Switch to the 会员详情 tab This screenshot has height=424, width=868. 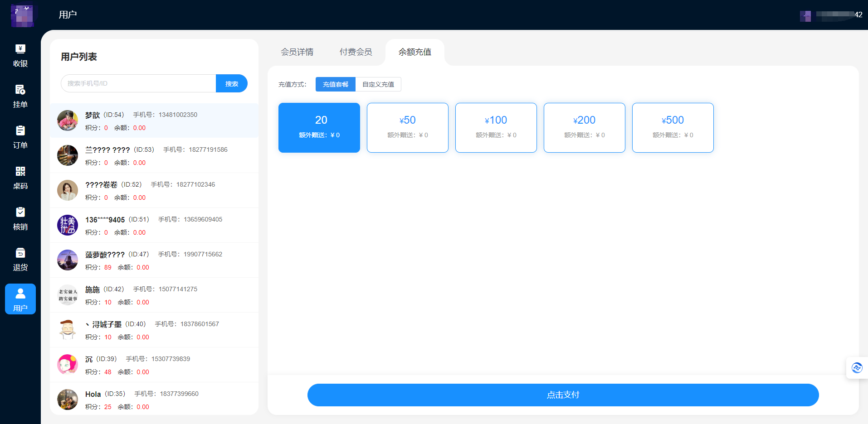coord(297,52)
